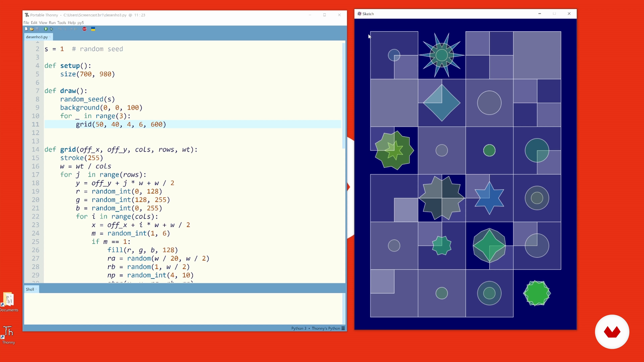Click the editor vertical scrollbar thumb

tap(344, 96)
